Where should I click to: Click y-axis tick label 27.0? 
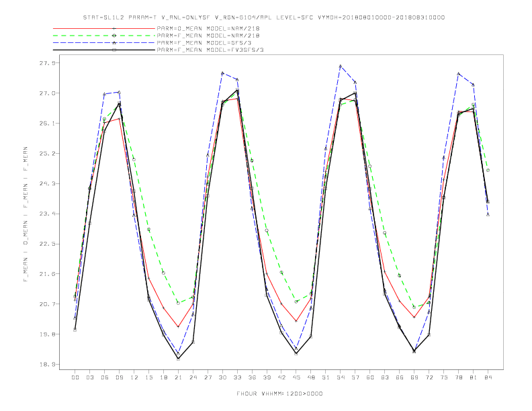point(47,93)
